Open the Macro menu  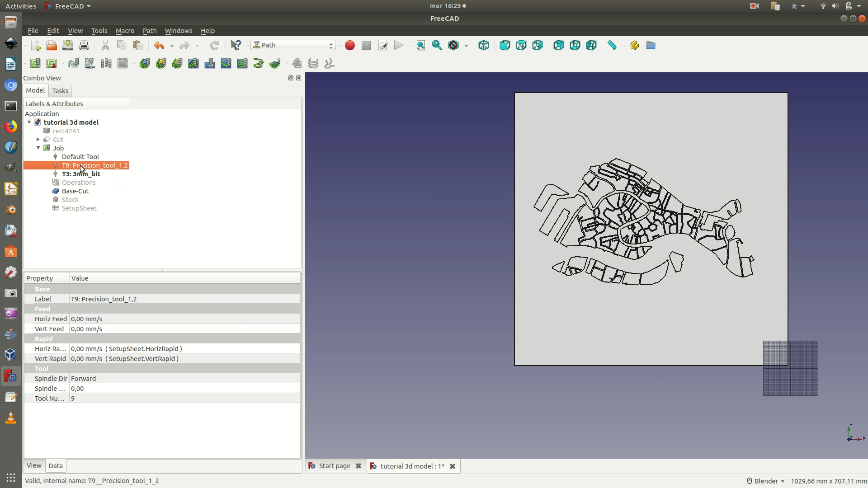point(125,31)
